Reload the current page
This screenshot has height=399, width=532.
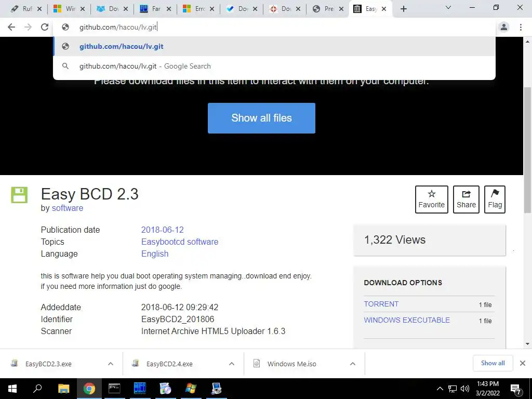(45, 27)
